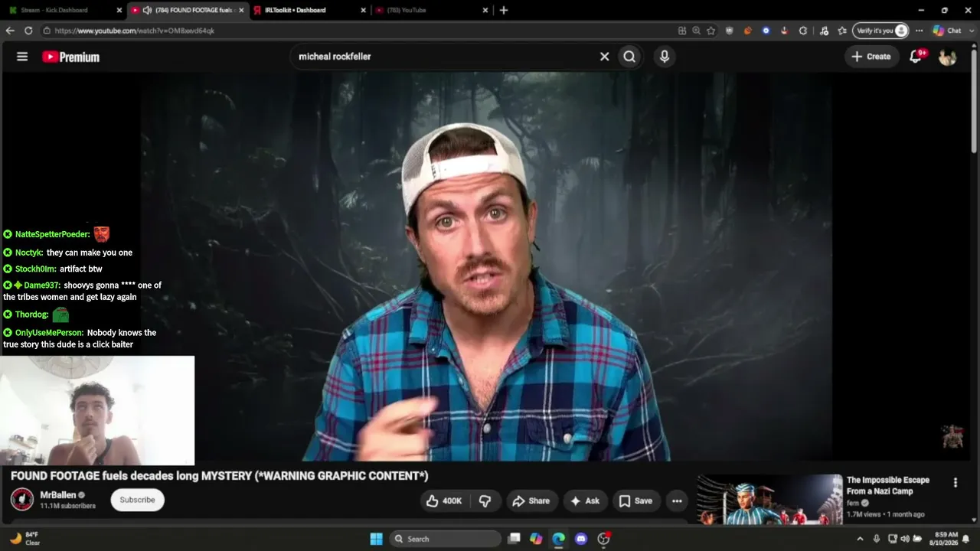
Task: Zoom the page using the magnifier icon
Action: pyautogui.click(x=696, y=31)
